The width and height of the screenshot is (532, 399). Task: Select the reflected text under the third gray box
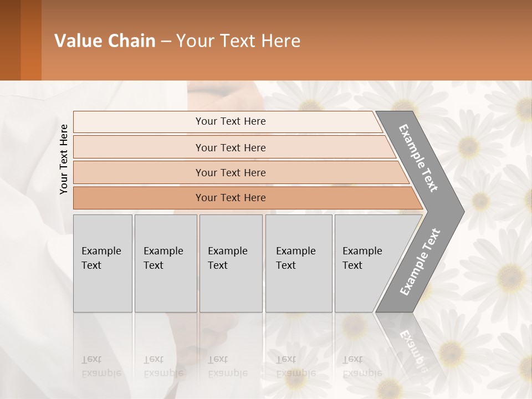[227, 366]
